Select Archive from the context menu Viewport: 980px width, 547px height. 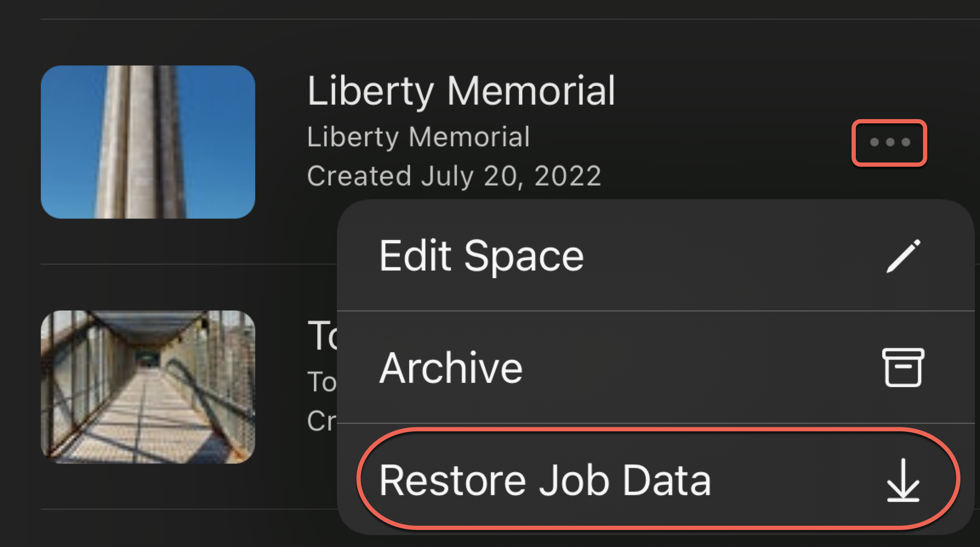click(451, 367)
